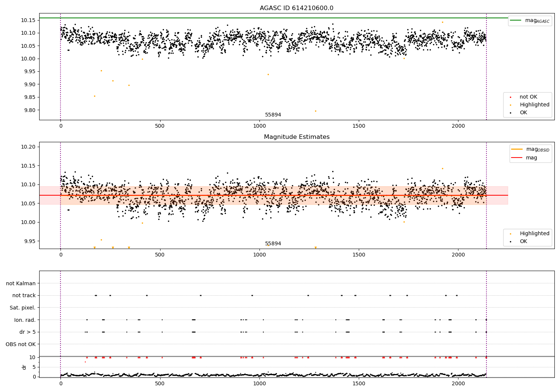The image size is (560, 392).
Task: Click the '10.20' y-tick in middle plot
Action: 28,147
